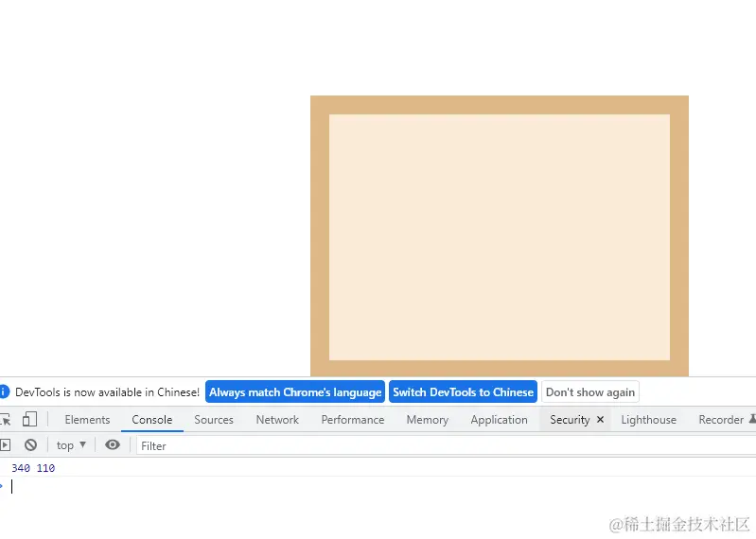Click Always match Chrome's language
Image resolution: width=756 pixels, height=539 pixels.
pos(295,392)
